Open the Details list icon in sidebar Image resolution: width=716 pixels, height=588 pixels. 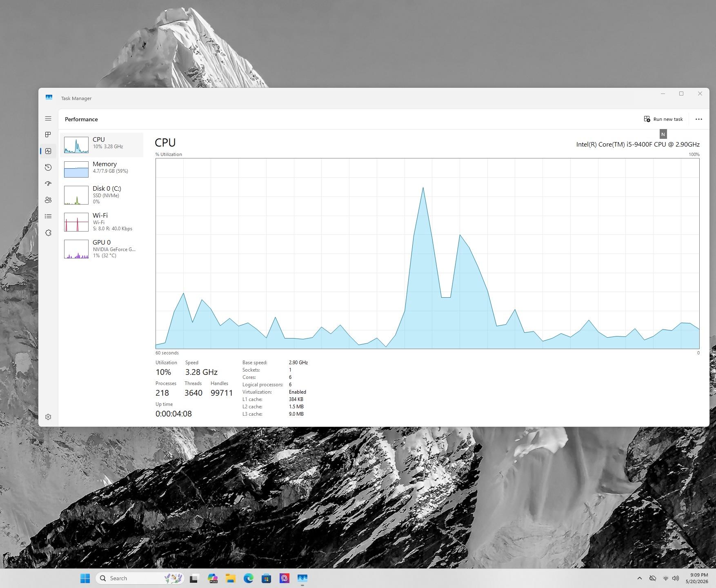(48, 216)
